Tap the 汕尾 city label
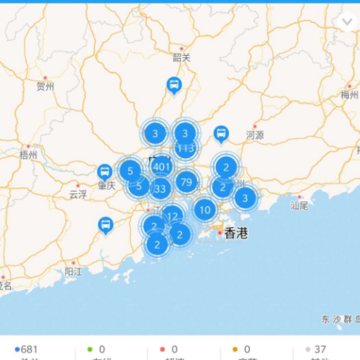 (x=299, y=206)
